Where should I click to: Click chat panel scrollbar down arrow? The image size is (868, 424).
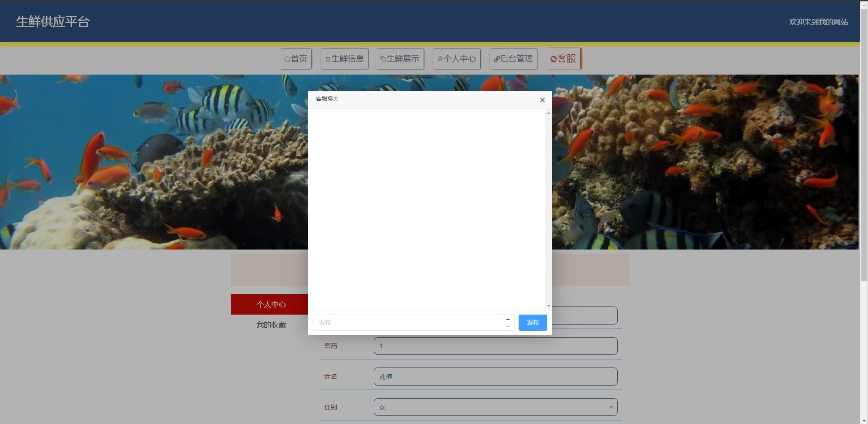click(x=548, y=306)
